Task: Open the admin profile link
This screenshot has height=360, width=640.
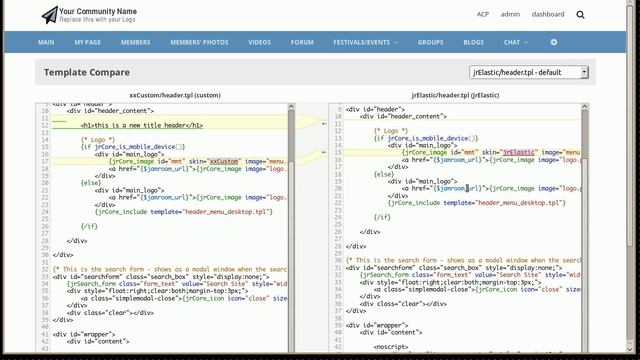Action: pyautogui.click(x=510, y=14)
